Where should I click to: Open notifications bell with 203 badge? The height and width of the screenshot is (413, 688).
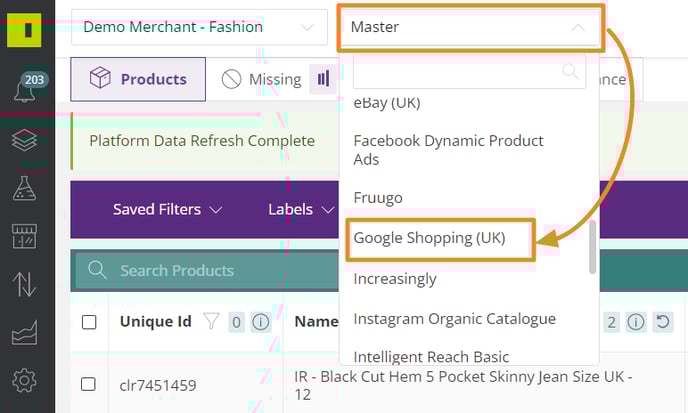click(29, 87)
